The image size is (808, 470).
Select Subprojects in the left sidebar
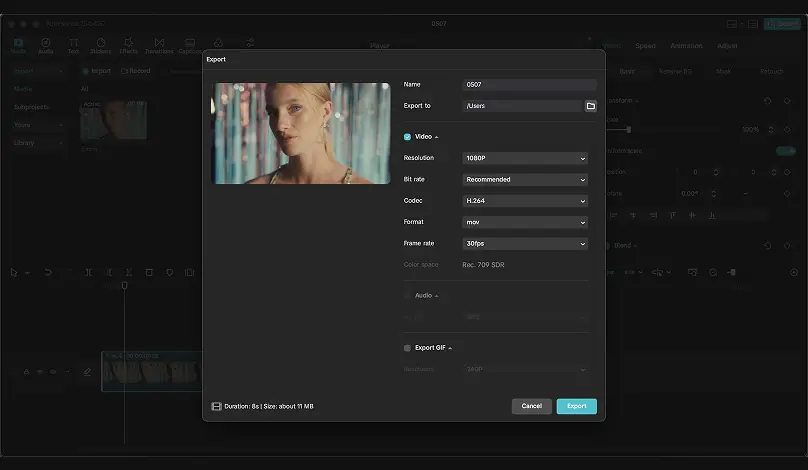click(31, 107)
